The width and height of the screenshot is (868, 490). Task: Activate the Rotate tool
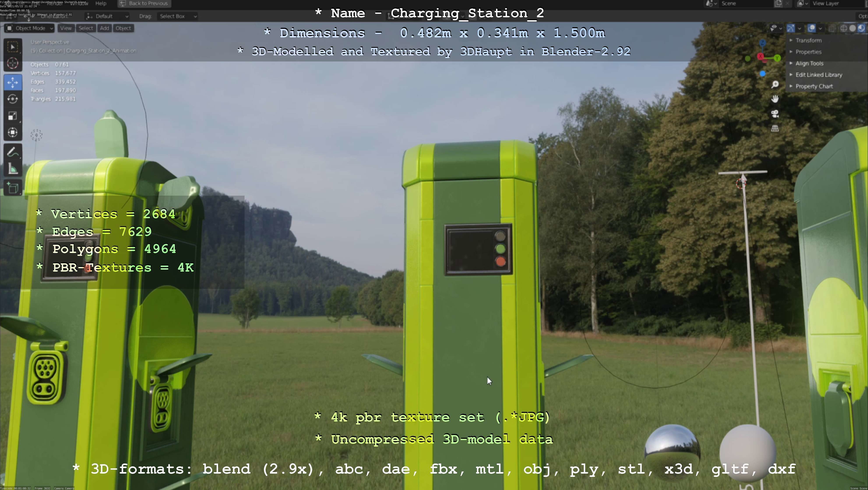13,99
